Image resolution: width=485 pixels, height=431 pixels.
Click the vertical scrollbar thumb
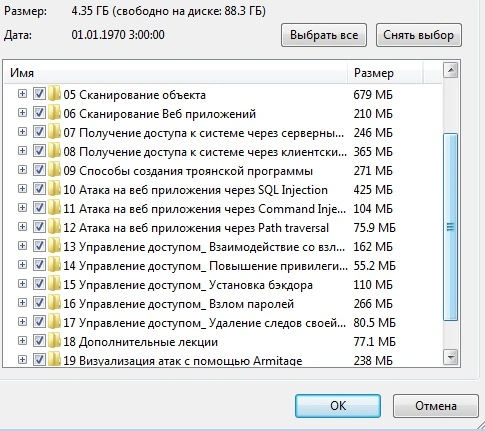tap(450, 227)
